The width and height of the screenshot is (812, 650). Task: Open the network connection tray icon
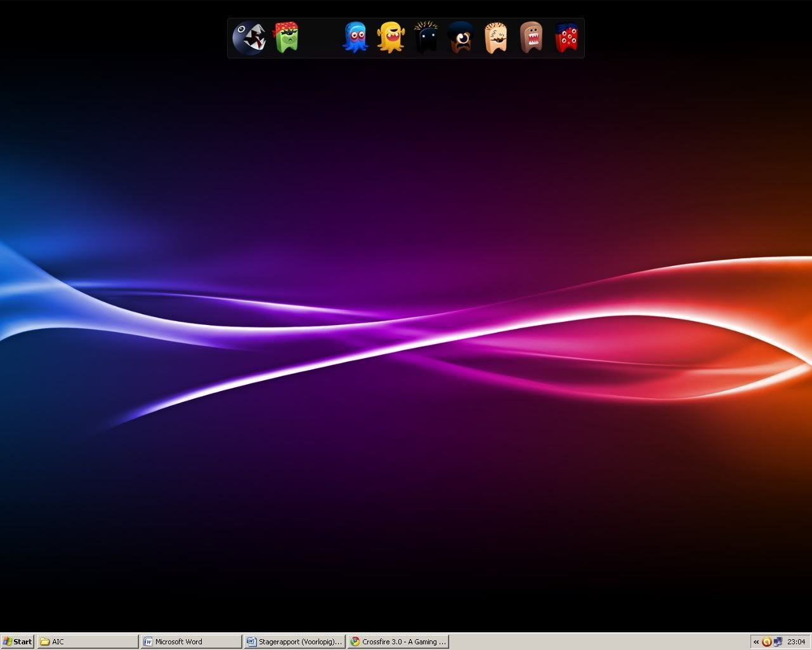point(778,642)
